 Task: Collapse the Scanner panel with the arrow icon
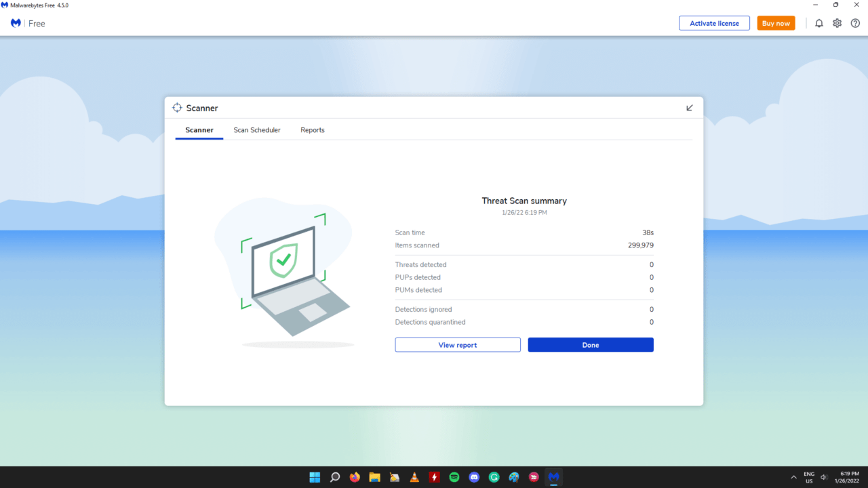point(690,108)
